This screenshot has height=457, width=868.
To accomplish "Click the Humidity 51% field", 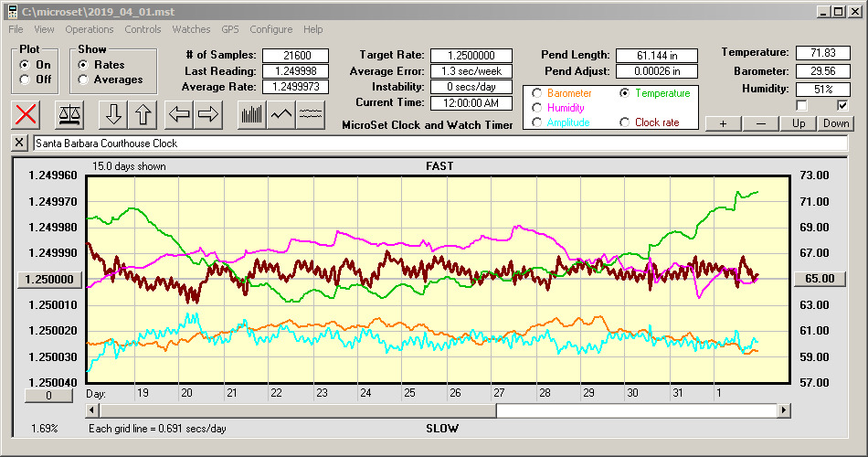I will pos(822,89).
